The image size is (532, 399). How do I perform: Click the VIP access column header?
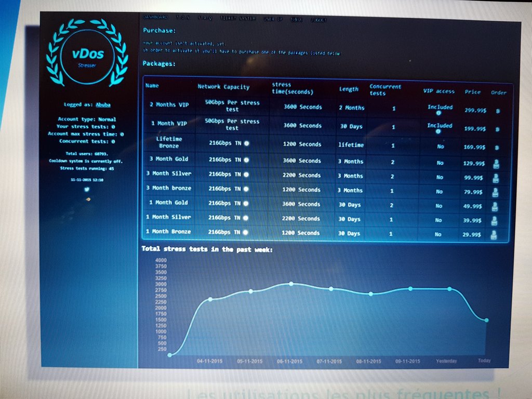pos(438,91)
